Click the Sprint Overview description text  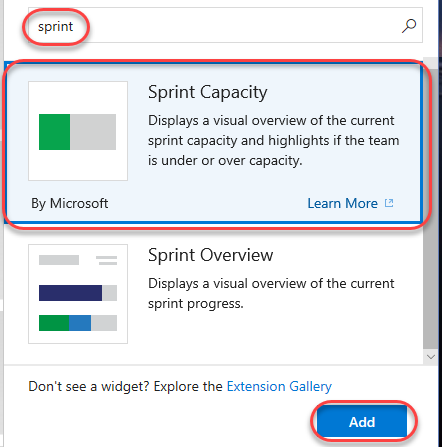(271, 294)
